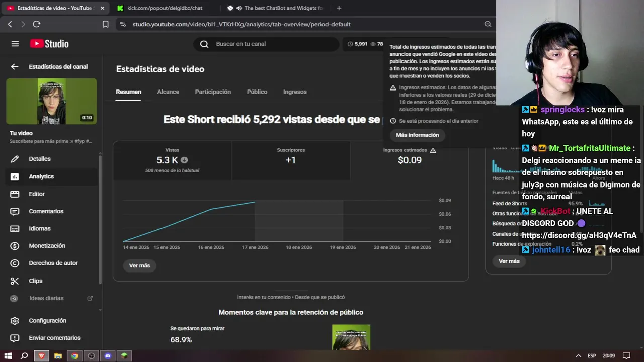Open Idiomas translate icon in sidebar
This screenshot has height=362, width=644.
[x=15, y=228]
